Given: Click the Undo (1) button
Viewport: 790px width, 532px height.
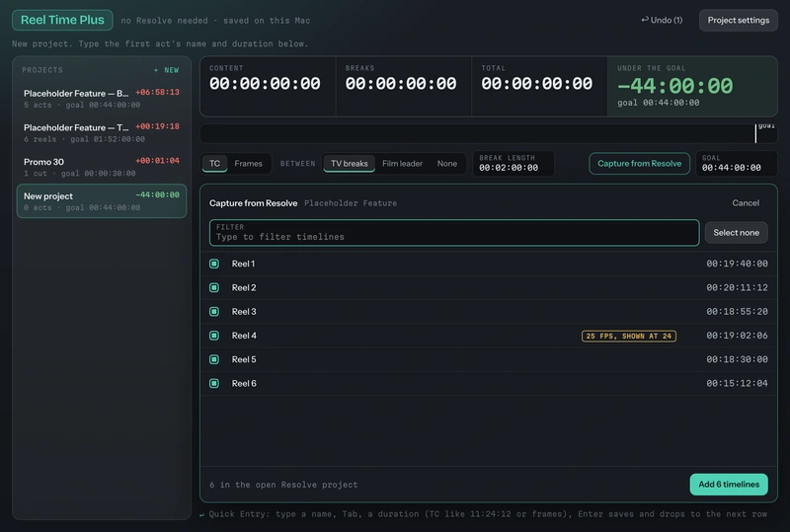Looking at the screenshot, I should (x=662, y=20).
